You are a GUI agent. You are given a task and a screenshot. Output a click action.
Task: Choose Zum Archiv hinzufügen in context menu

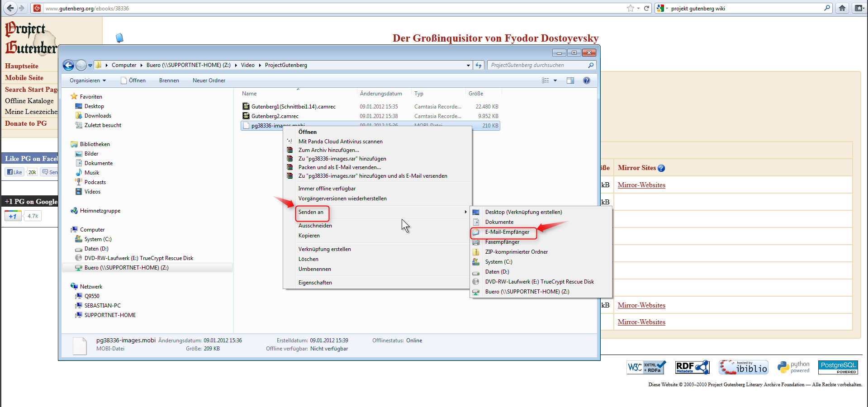[328, 150]
